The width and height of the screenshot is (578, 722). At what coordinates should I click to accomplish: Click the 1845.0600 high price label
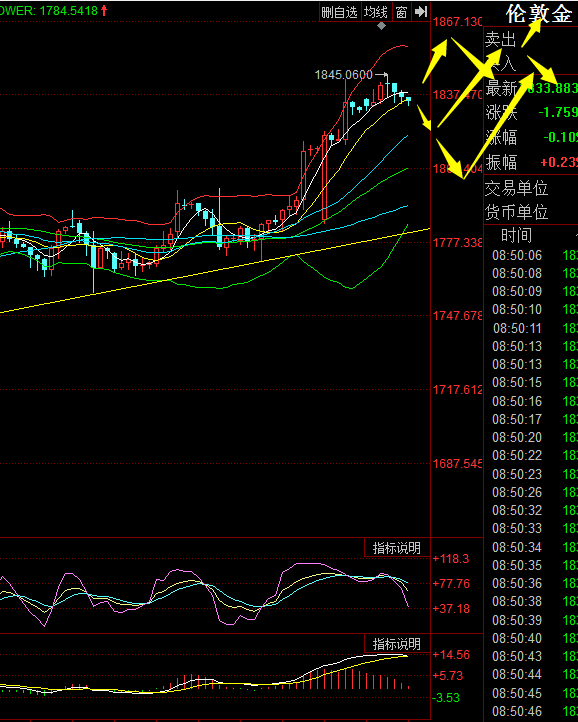[x=344, y=75]
